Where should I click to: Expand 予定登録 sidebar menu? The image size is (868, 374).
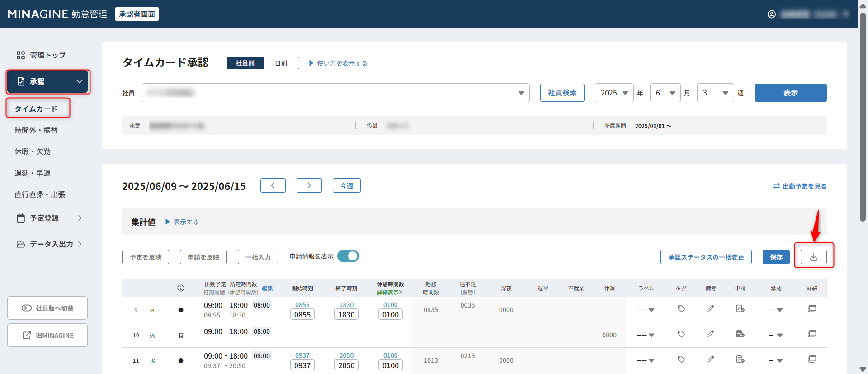pyautogui.click(x=49, y=218)
